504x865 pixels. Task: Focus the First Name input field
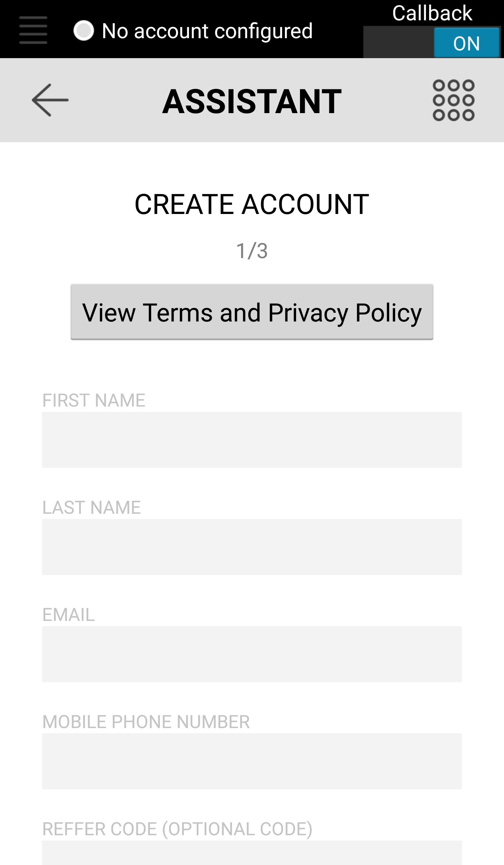tap(252, 440)
